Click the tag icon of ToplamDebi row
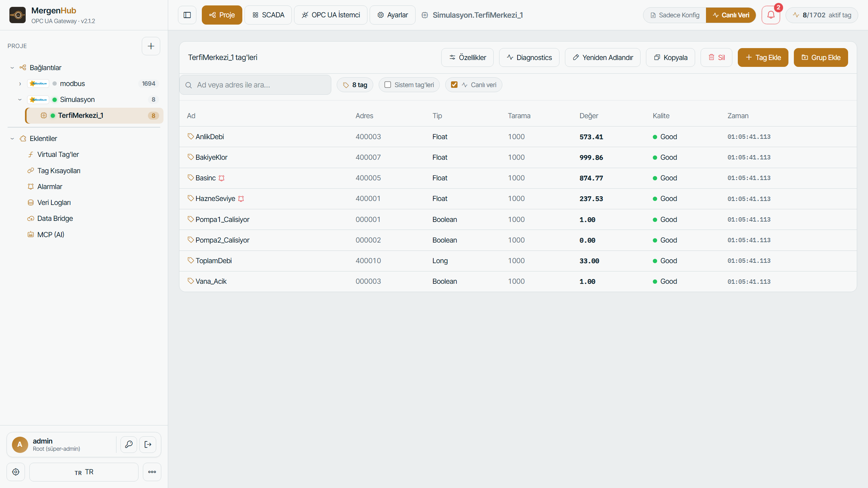 point(191,260)
